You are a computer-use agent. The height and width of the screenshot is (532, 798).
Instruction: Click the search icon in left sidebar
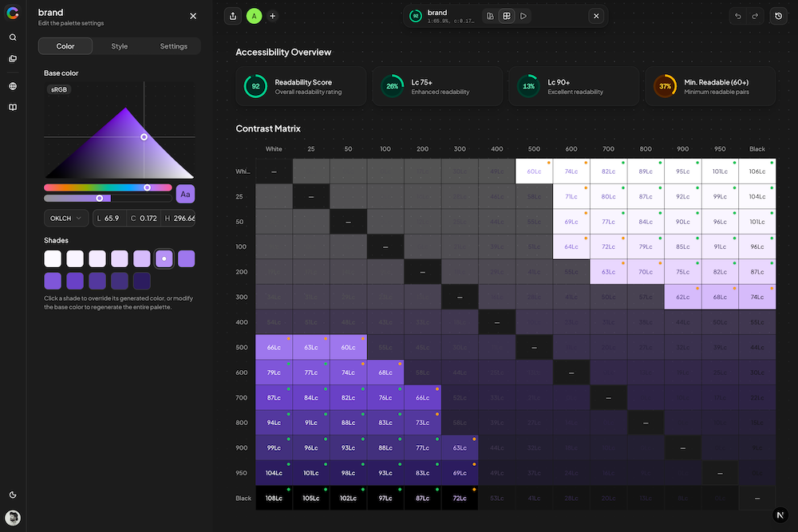pos(13,37)
